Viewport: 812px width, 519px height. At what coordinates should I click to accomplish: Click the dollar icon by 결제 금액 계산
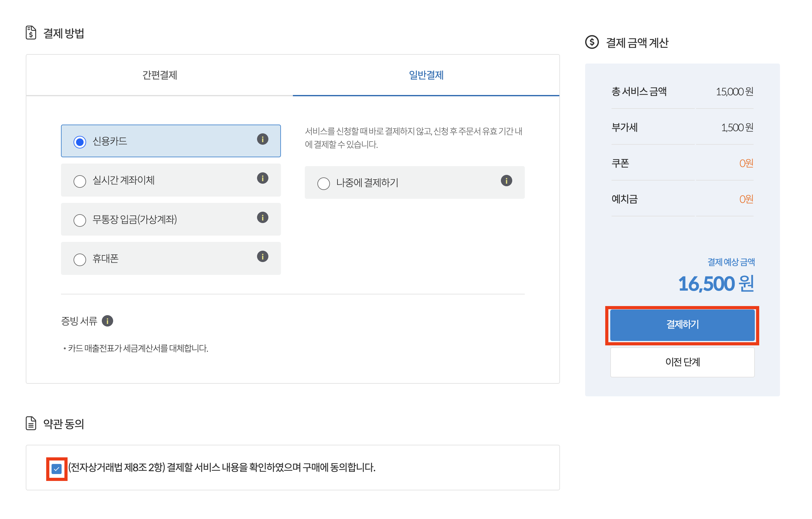[591, 42]
